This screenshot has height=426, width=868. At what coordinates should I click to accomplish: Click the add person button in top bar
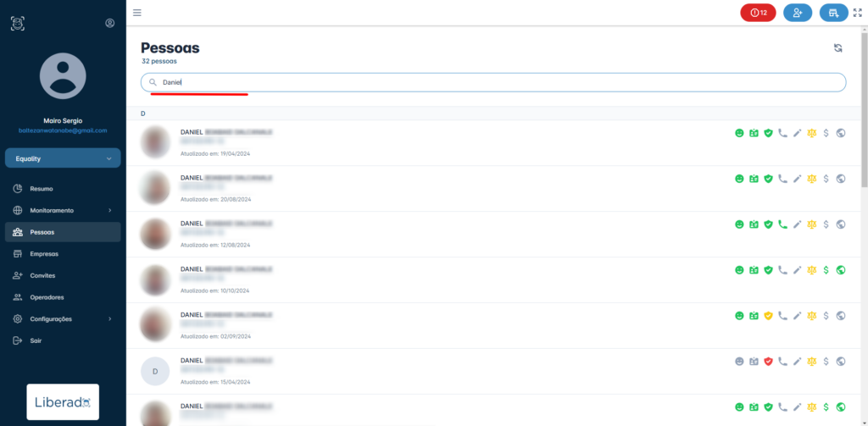(798, 13)
